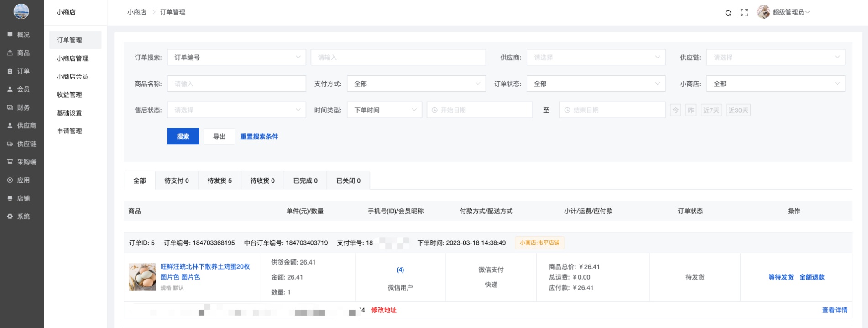Open 小商店会员 in the submenu

coord(72,77)
